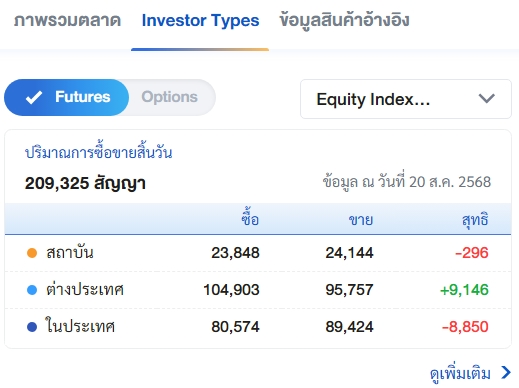This screenshot has height=388, width=519.
Task: Click the orange dot beside สถาบัน
Action: (x=32, y=253)
